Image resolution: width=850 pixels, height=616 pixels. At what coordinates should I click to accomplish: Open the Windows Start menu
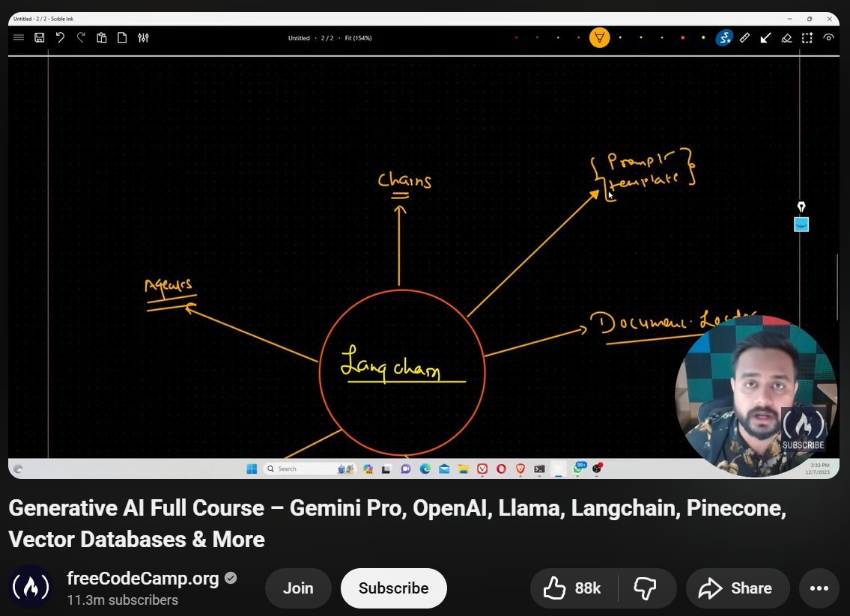tap(252, 469)
